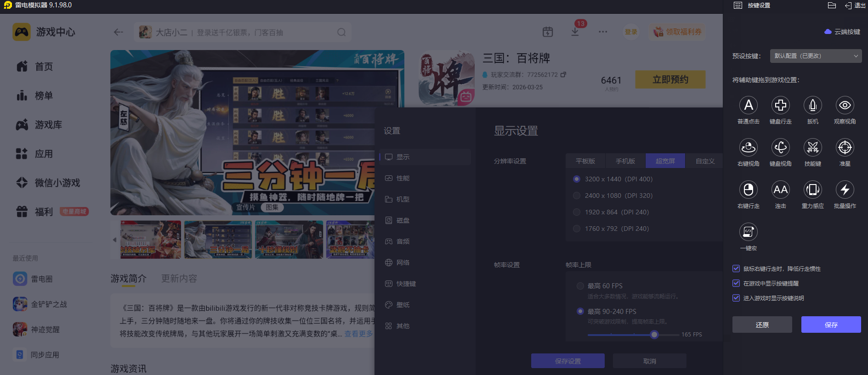The width and height of the screenshot is (868, 375).
Task: Select the 普通点击 tap key icon
Action: [748, 106]
